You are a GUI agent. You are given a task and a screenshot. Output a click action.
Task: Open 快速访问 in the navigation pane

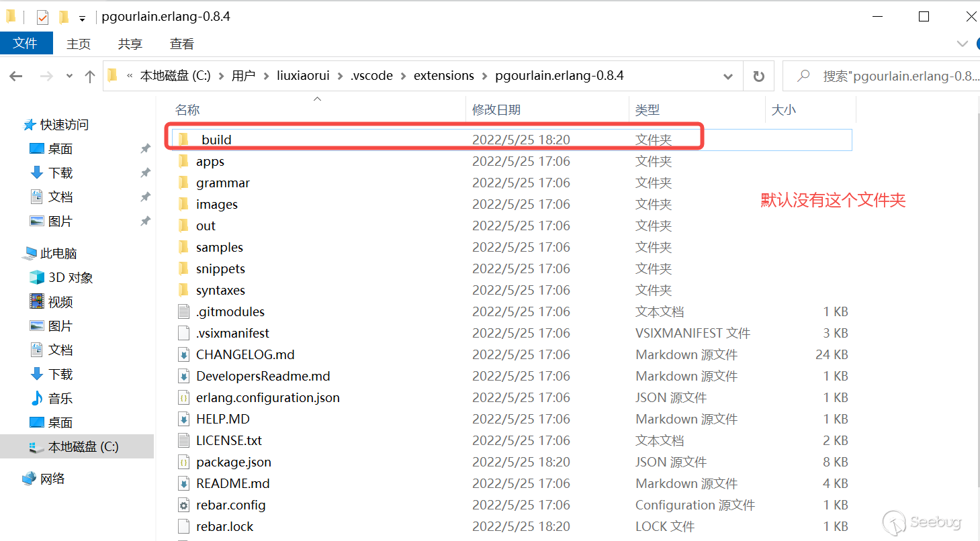(x=64, y=125)
